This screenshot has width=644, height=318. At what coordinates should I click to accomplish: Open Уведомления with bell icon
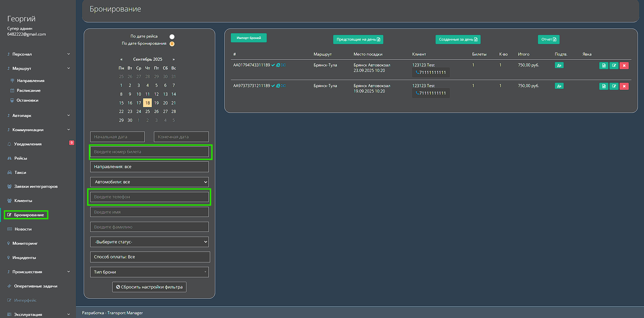[28, 144]
